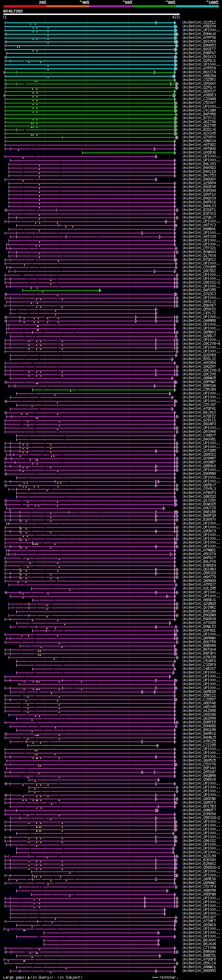Select the UniRef100_A3BDE3 label
This screenshot has height=980, width=222.
point(199,95)
